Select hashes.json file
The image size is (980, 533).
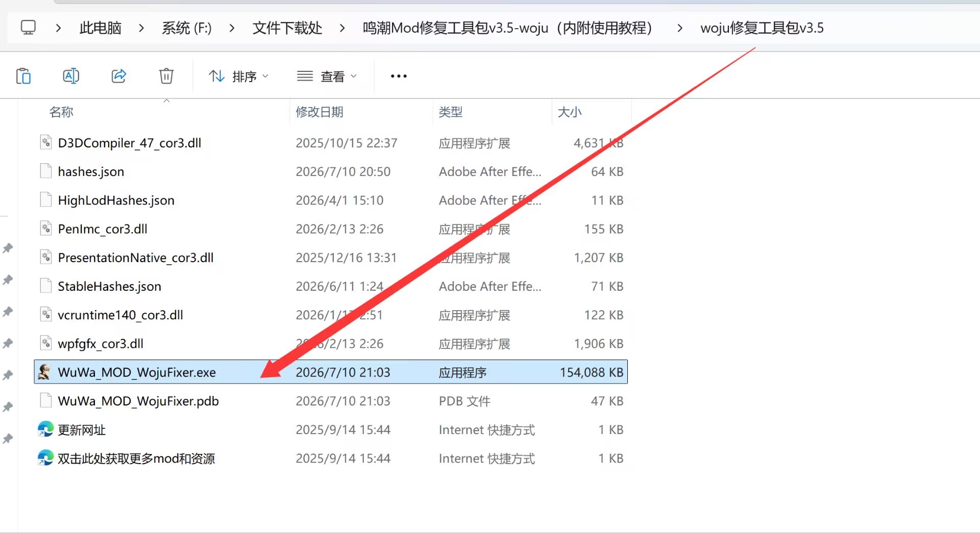click(91, 171)
